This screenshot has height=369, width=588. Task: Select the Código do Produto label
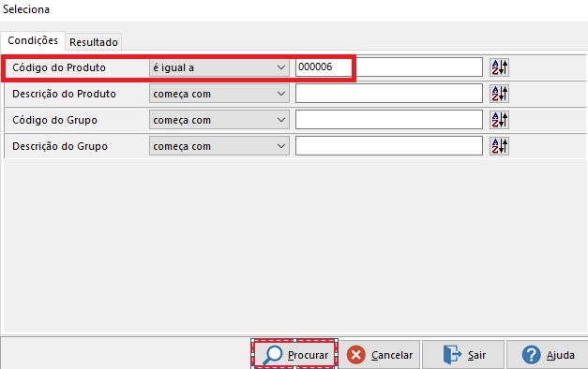(x=59, y=67)
